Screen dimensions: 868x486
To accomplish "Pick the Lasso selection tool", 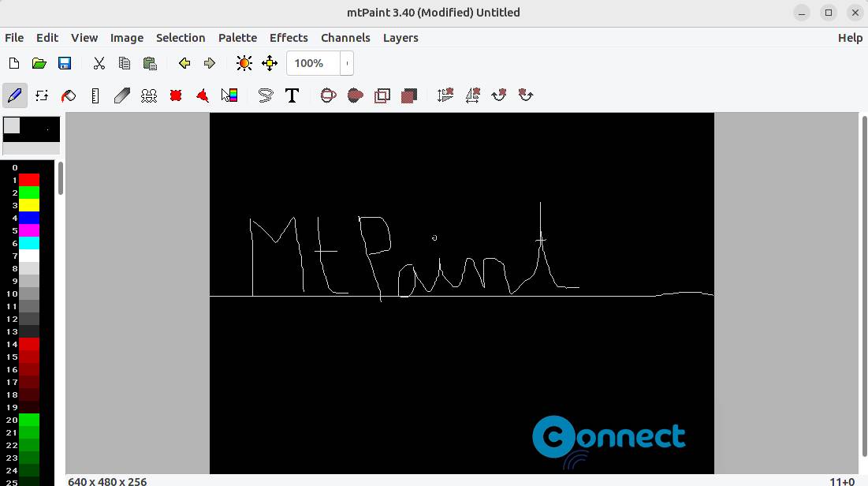I will coord(266,95).
